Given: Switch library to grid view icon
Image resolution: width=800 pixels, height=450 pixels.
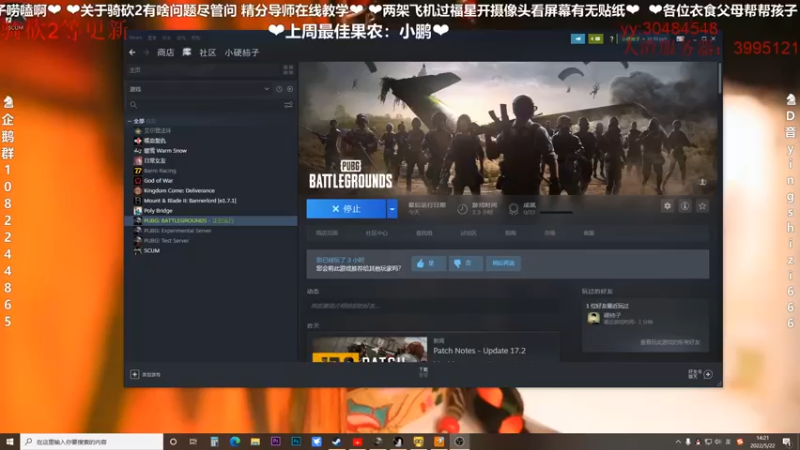Looking at the screenshot, I should tap(288, 70).
